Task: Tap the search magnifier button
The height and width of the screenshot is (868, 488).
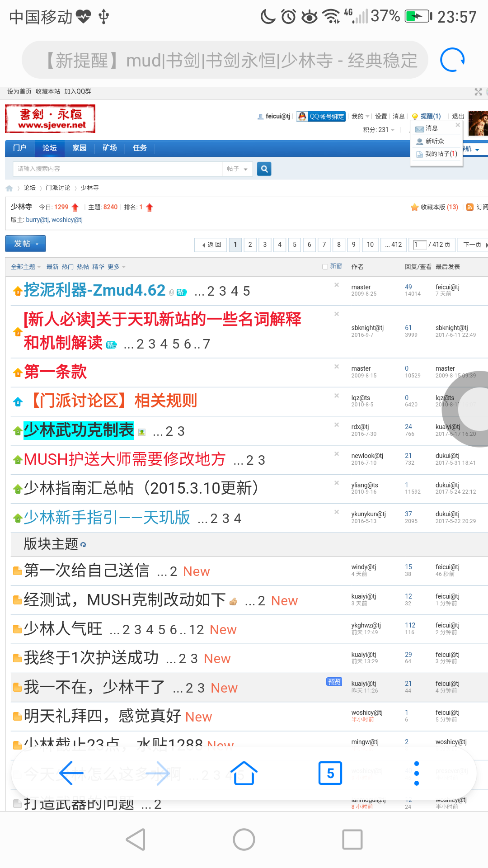Action: click(x=264, y=169)
